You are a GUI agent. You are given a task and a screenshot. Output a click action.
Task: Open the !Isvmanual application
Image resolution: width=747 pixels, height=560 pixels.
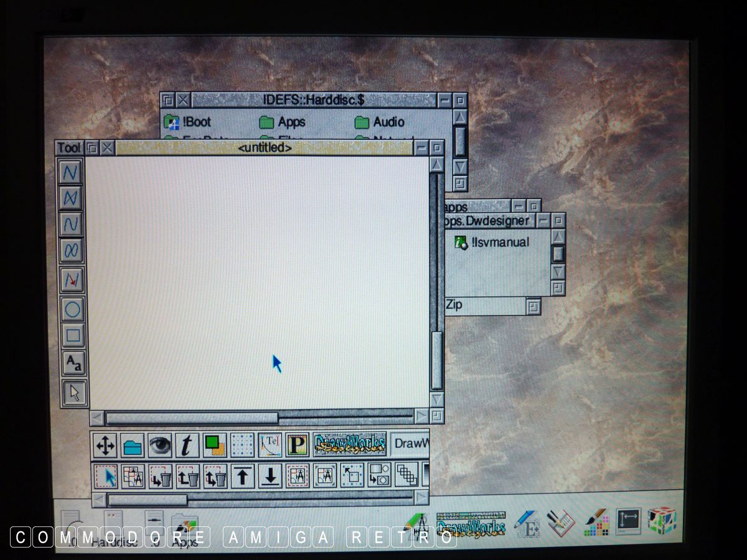(x=492, y=242)
